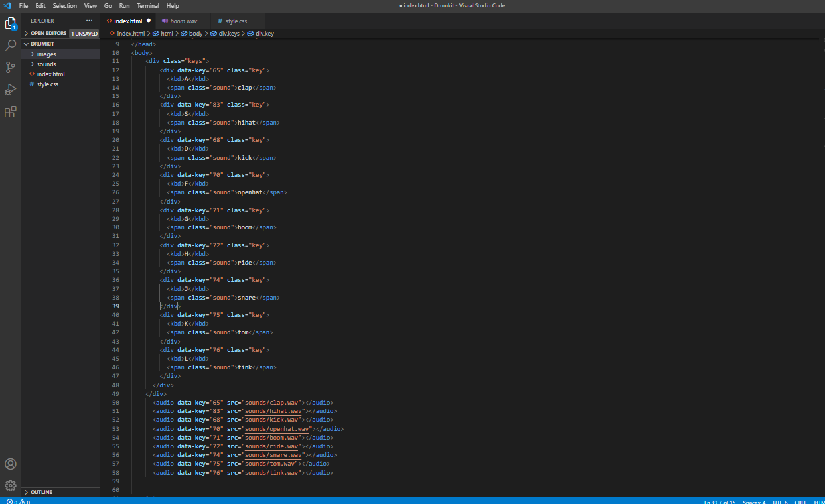Open the Selection menu
Viewport: 825px width, 504px height.
click(65, 5)
